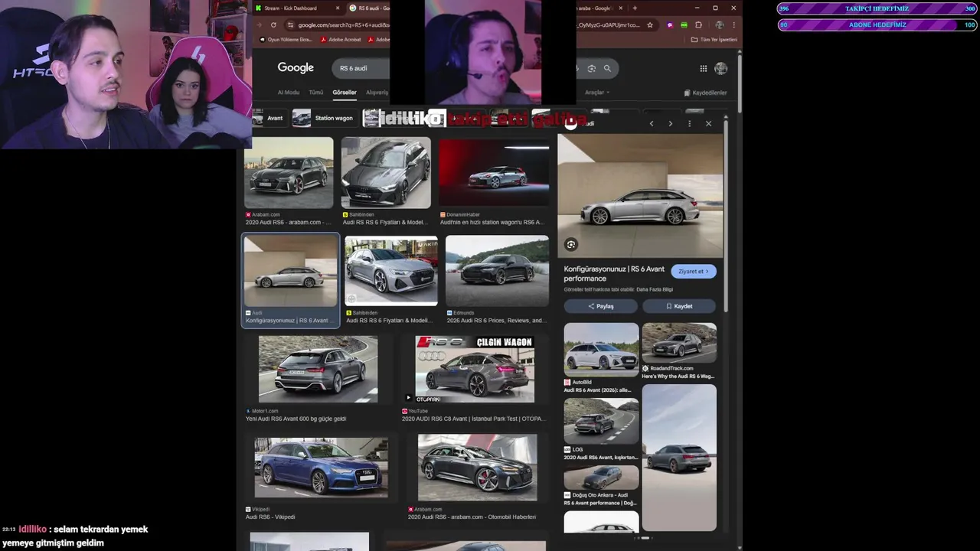Click the green Kick extension icon
The width and height of the screenshot is (980, 551).
point(684,24)
